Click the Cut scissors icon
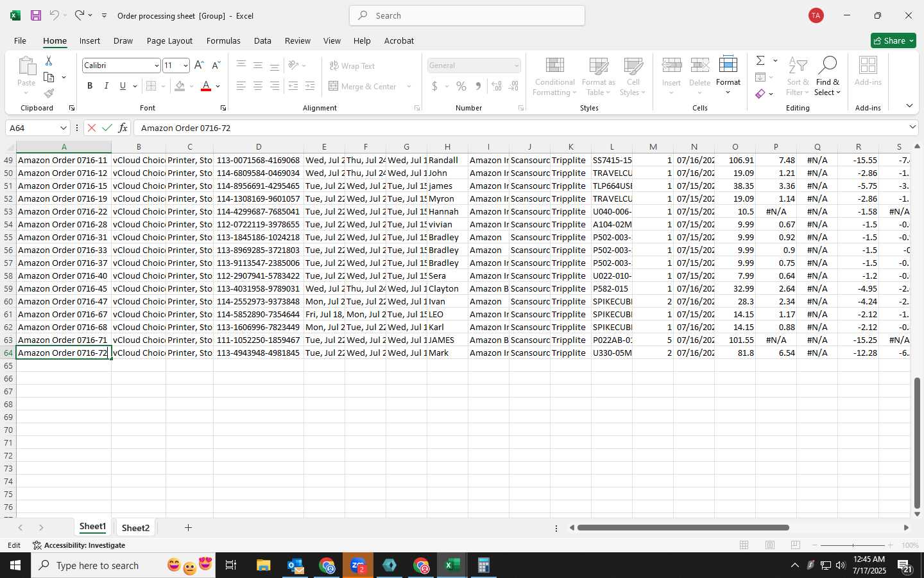The image size is (924, 578). tap(49, 60)
